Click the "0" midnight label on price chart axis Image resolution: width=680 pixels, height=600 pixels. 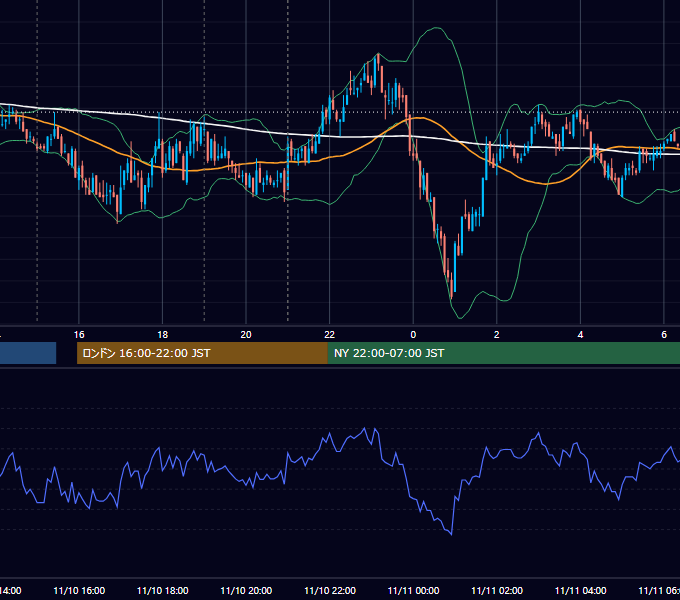click(413, 335)
